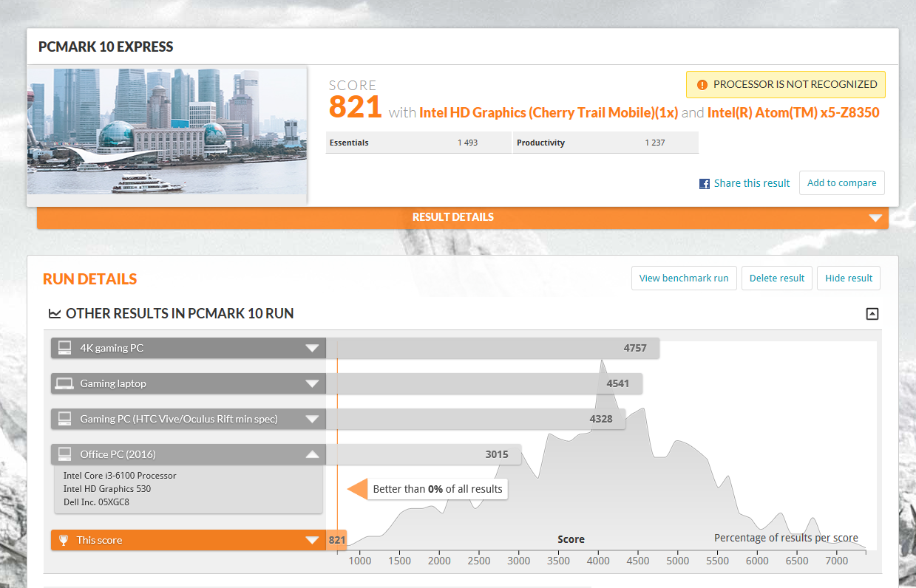Expand the Result Details arrow on orange bar
The height and width of the screenshot is (588, 916).
tap(875, 218)
